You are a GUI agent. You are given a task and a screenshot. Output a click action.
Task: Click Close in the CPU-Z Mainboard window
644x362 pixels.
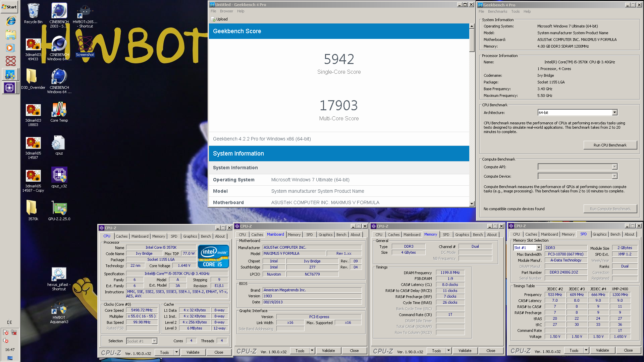click(x=354, y=351)
